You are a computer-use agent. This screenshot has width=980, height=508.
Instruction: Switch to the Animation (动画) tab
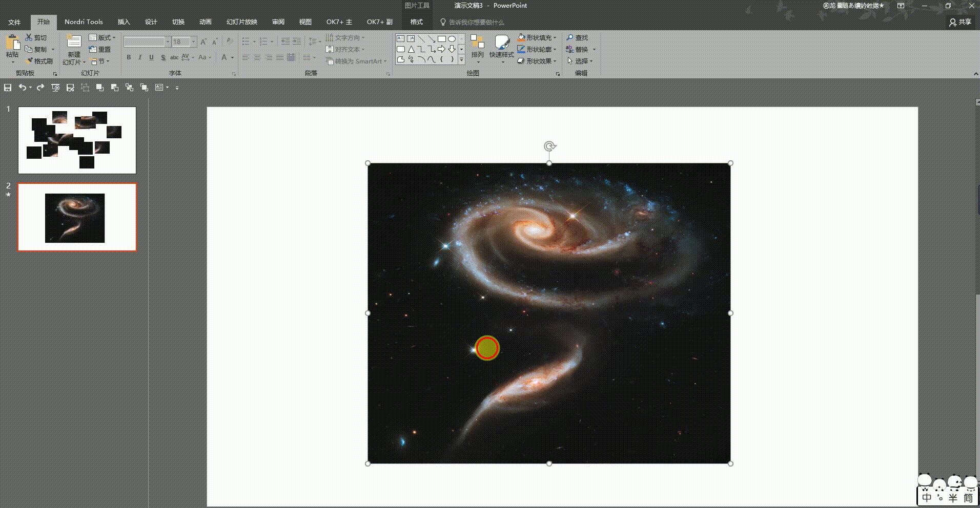[x=206, y=22]
